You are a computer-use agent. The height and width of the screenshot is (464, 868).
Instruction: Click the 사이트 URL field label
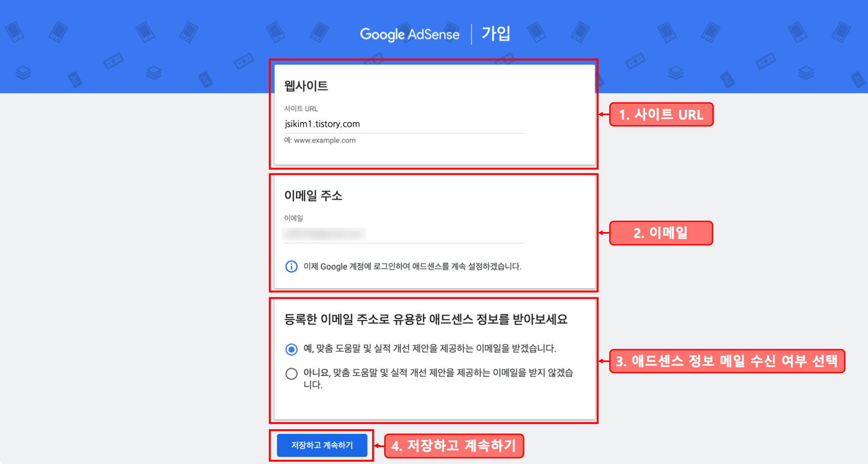pyautogui.click(x=301, y=109)
